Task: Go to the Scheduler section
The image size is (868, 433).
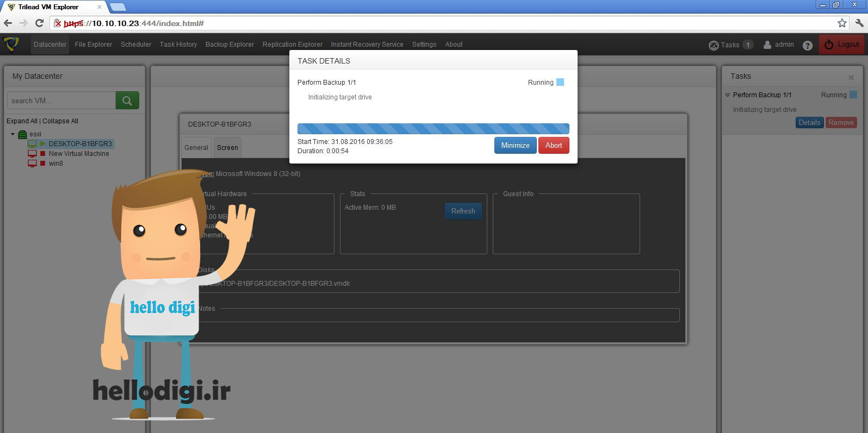Action: click(136, 45)
